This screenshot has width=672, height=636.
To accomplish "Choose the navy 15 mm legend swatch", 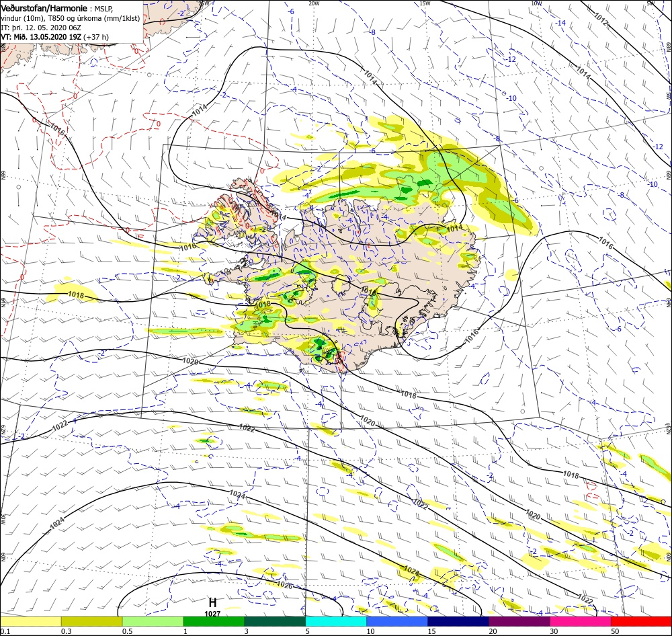I will [x=458, y=621].
